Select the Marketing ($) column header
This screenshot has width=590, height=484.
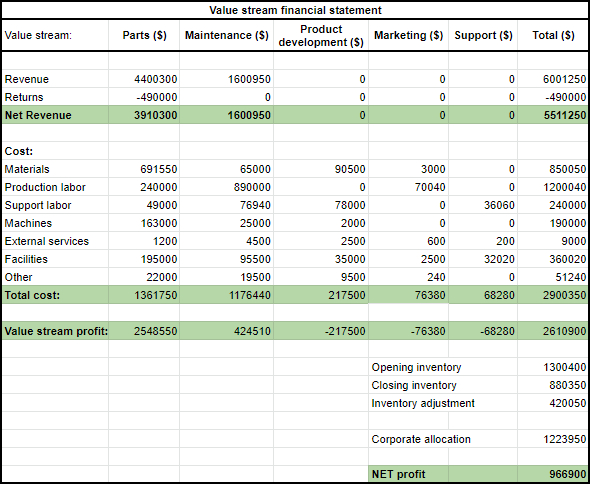click(x=408, y=35)
